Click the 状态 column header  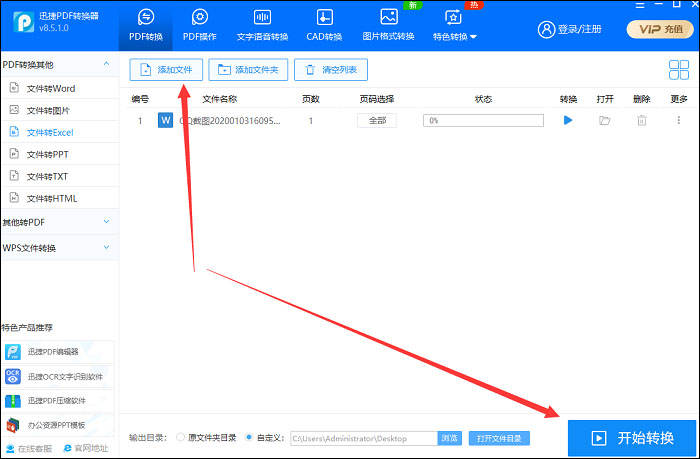[x=483, y=99]
